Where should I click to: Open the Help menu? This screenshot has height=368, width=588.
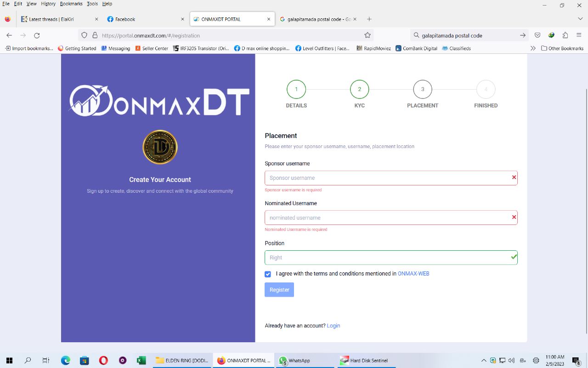[107, 4]
